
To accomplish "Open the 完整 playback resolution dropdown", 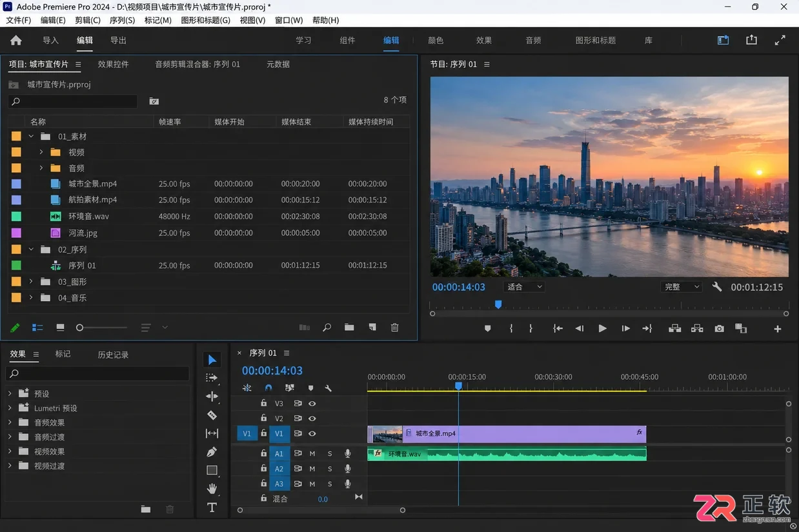I will point(682,287).
